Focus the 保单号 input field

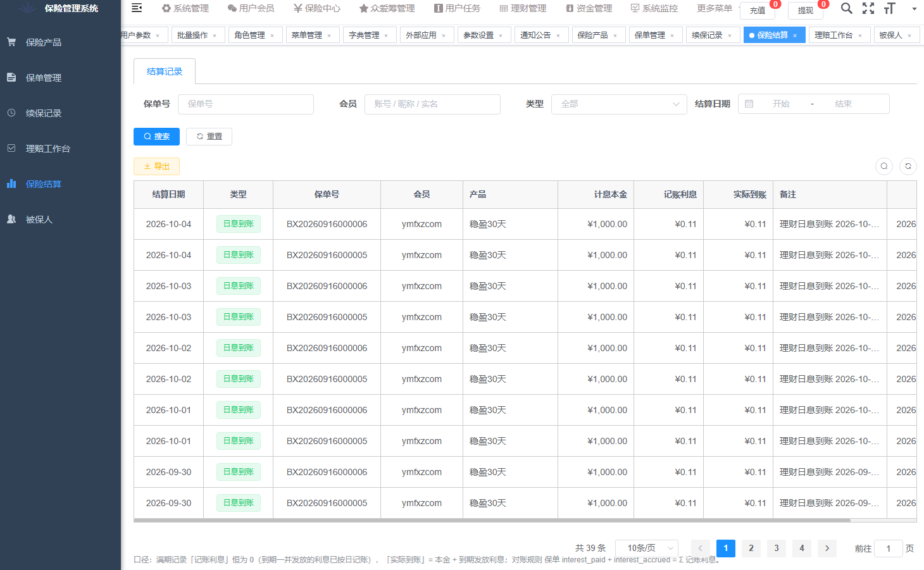tap(246, 104)
